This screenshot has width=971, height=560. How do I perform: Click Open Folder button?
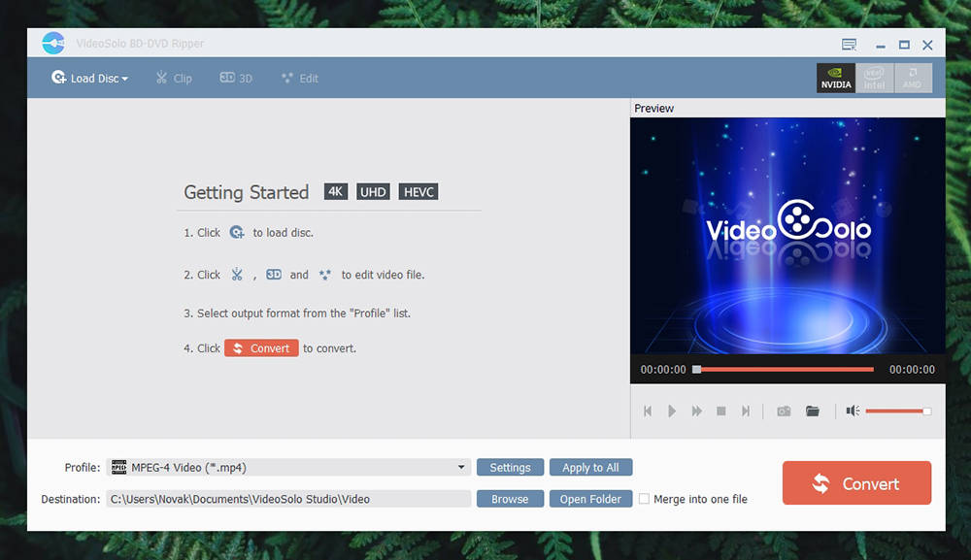click(x=590, y=499)
